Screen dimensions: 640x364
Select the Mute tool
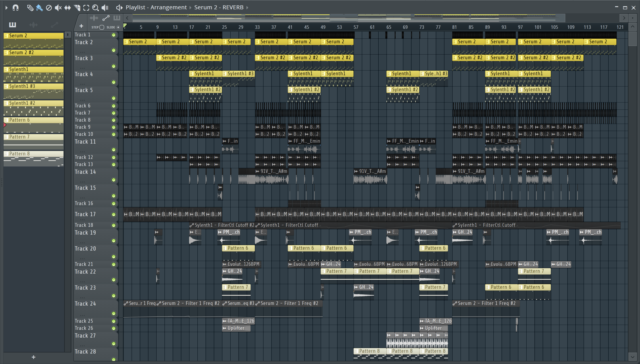point(58,8)
